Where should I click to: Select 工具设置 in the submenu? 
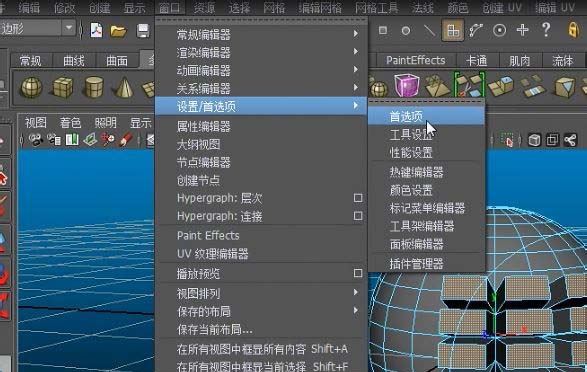[426, 134]
